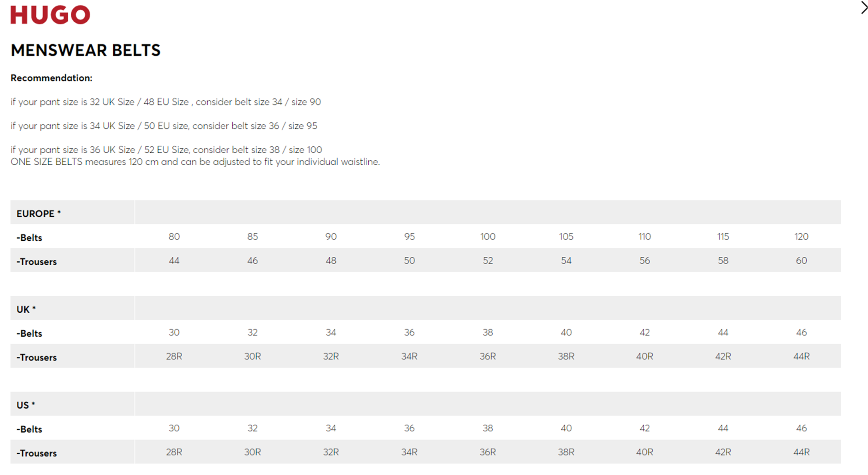Select Europe belt size 80
This screenshot has width=868, height=475.
[174, 237]
